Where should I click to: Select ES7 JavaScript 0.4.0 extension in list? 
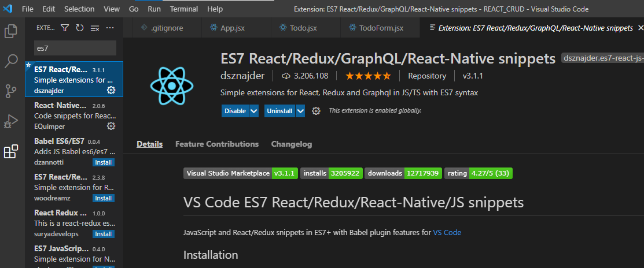tap(74, 255)
